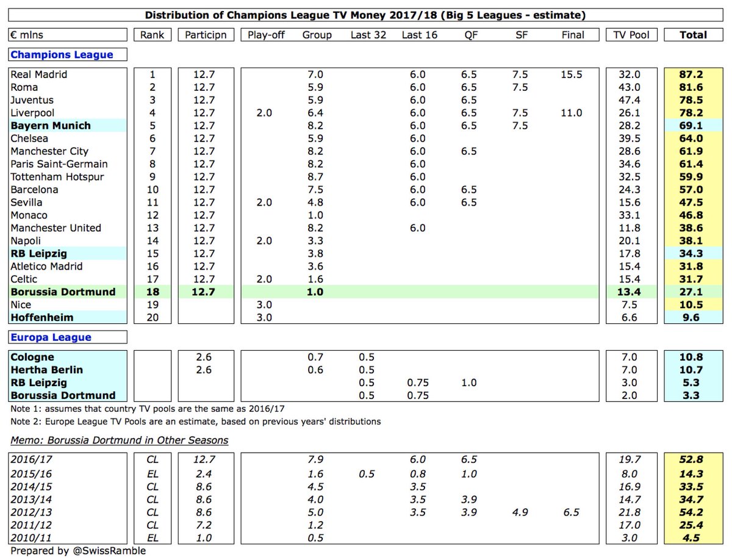Click the 'Participn' column header
Image resolution: width=732 pixels, height=560 pixels.
pos(206,35)
